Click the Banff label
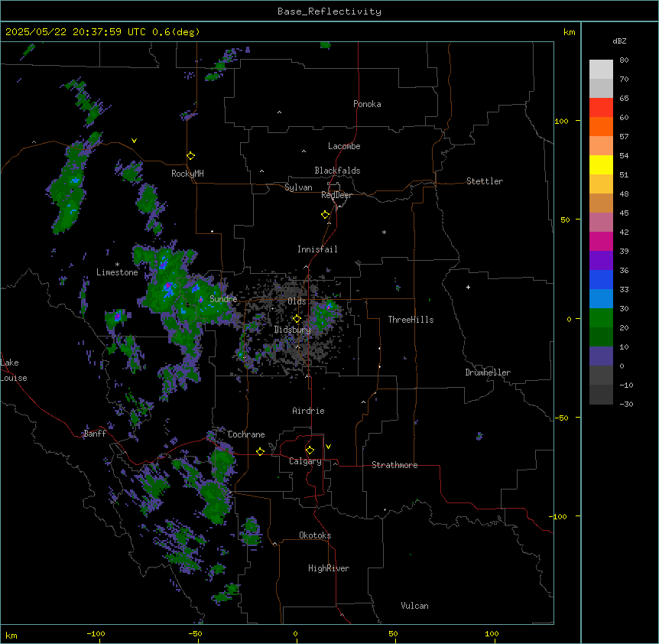Screen dimensions: 659x644 (x=95, y=434)
